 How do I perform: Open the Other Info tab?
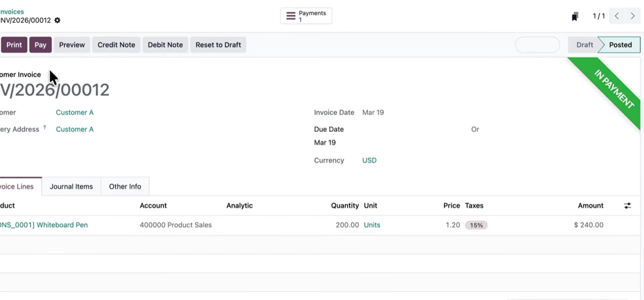point(125,187)
